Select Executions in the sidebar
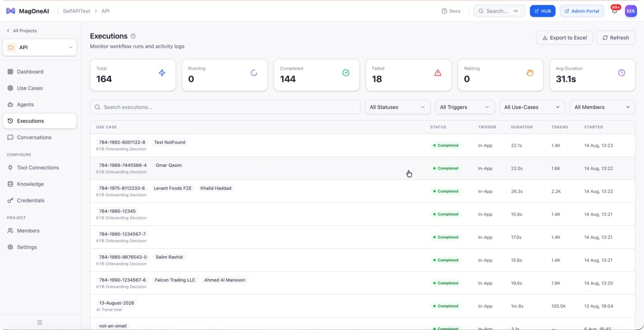This screenshot has height=330, width=644. (39, 121)
